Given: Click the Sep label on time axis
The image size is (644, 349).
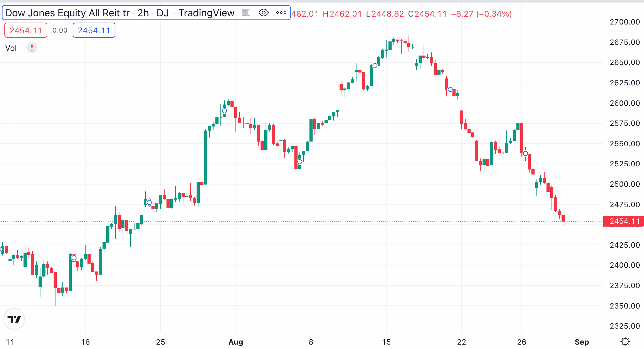Looking at the screenshot, I should pyautogui.click(x=582, y=342).
